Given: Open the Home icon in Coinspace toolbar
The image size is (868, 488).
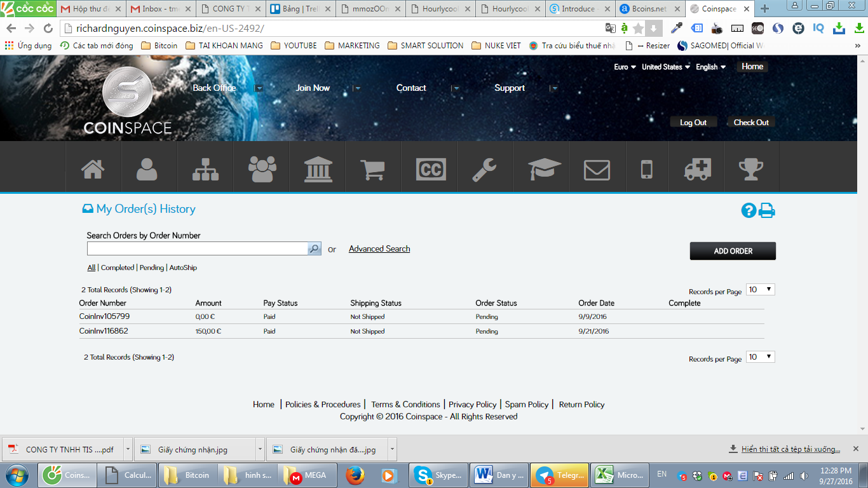Looking at the screenshot, I should (93, 170).
